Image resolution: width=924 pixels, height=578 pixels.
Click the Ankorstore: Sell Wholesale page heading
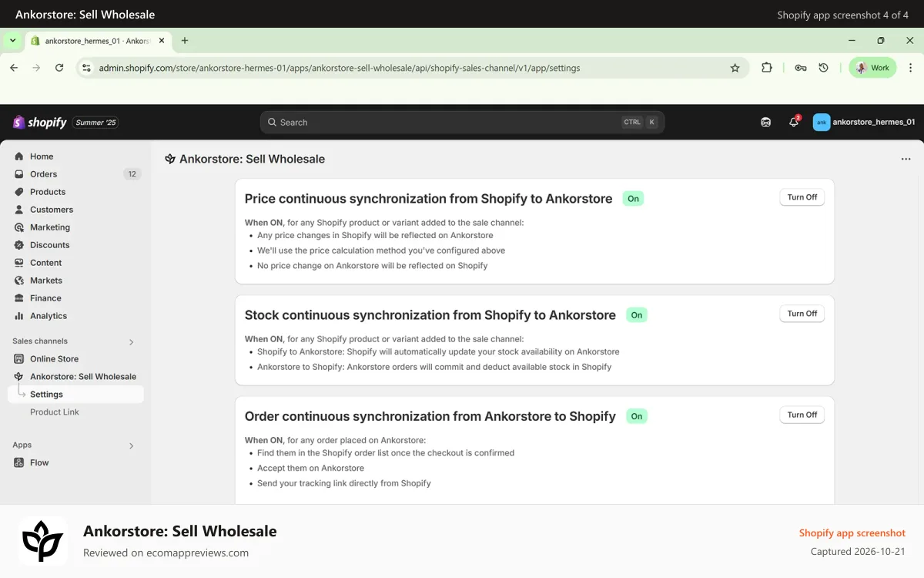coord(252,159)
